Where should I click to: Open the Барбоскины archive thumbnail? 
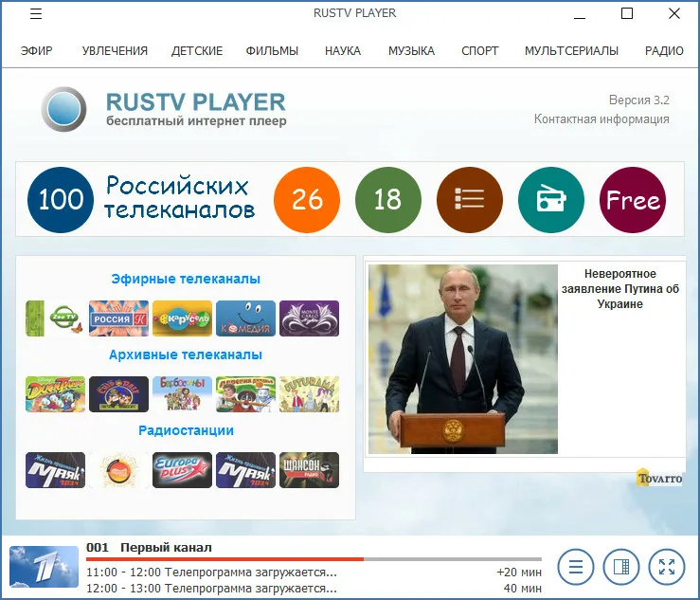(x=182, y=394)
